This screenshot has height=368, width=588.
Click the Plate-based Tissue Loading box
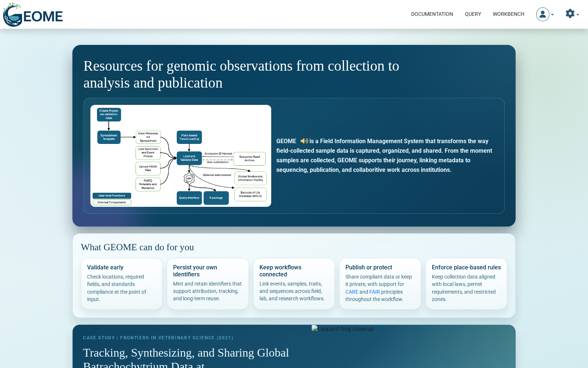pyautogui.click(x=189, y=137)
